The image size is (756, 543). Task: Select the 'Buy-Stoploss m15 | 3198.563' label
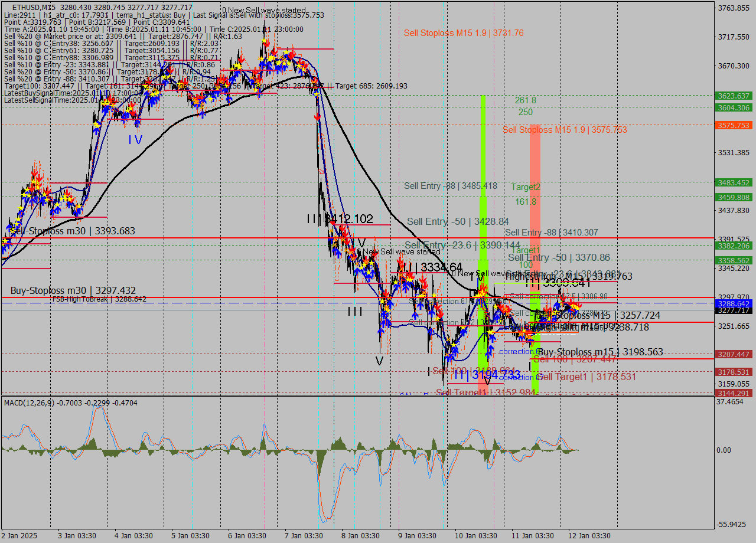click(x=600, y=352)
